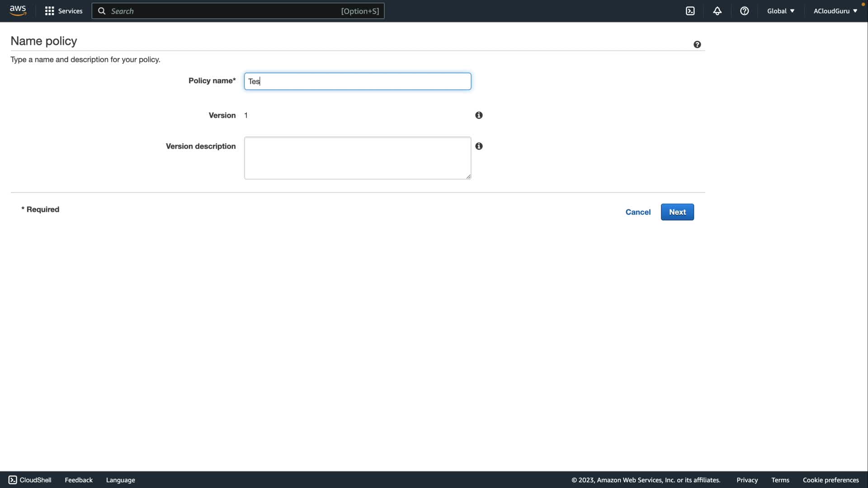Image resolution: width=868 pixels, height=488 pixels.
Task: Click the Name policy help question icon
Action: pos(697,44)
